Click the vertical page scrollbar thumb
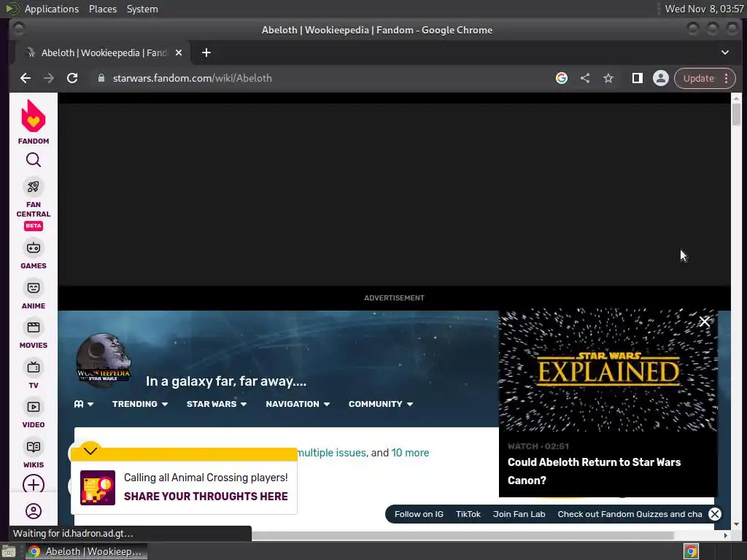The image size is (747, 560). coord(737,114)
